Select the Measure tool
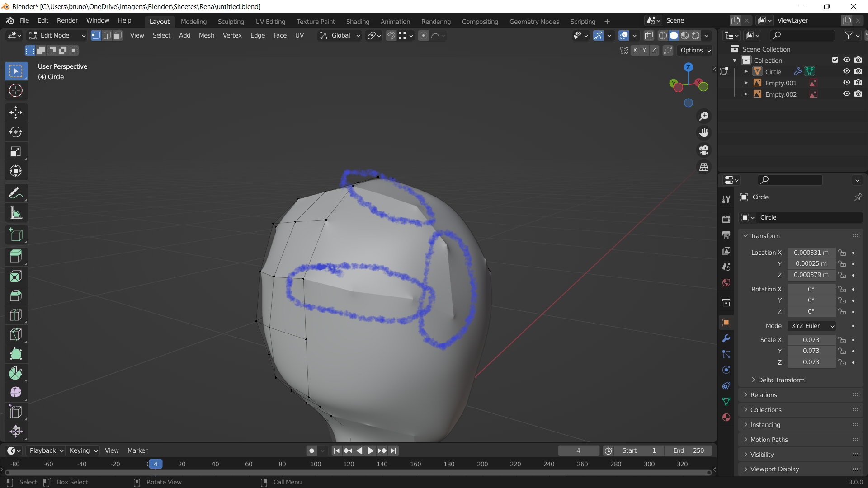This screenshot has width=868, height=488. (16, 213)
